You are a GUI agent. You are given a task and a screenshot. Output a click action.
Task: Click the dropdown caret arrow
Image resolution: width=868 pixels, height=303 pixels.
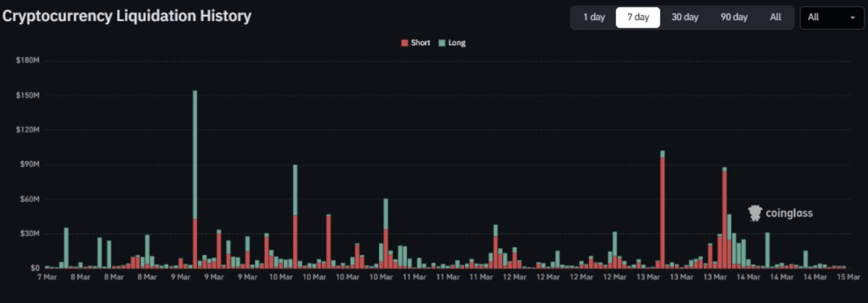(852, 18)
